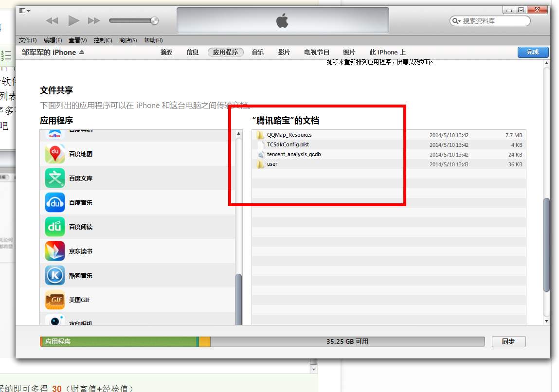Click the search library field
Screen dimensions: 559x392
(x=490, y=21)
